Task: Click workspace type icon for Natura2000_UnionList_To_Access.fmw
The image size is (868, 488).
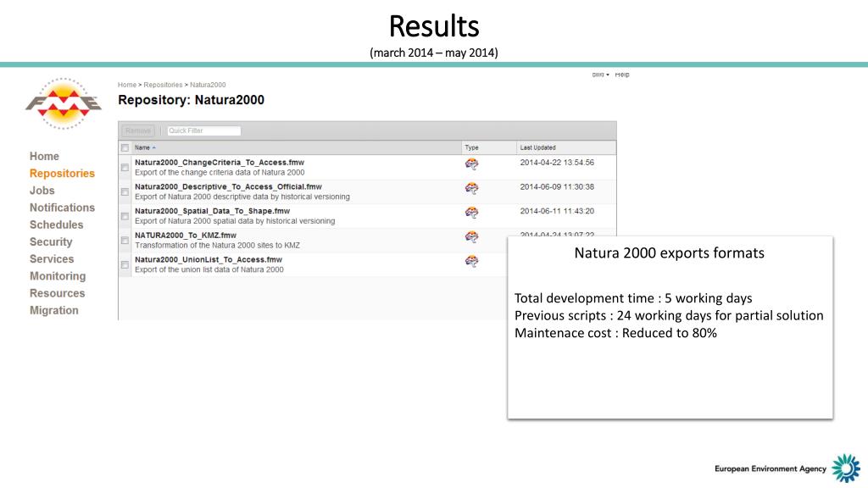Action: [x=471, y=261]
